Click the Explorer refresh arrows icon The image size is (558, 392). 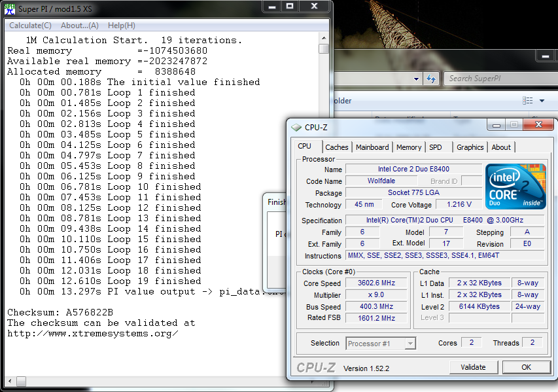431,79
